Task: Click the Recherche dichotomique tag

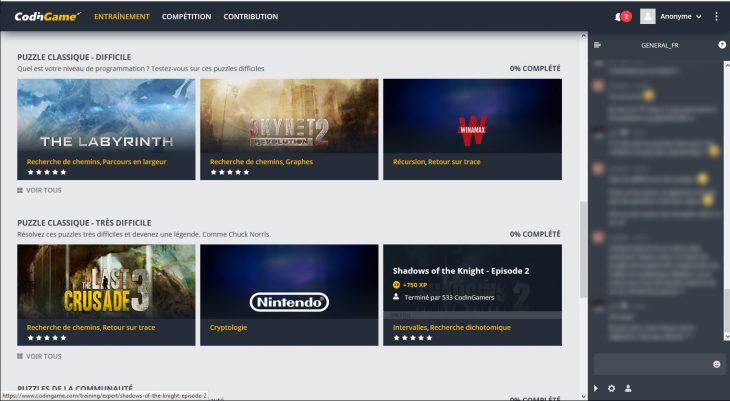Action: (470, 327)
